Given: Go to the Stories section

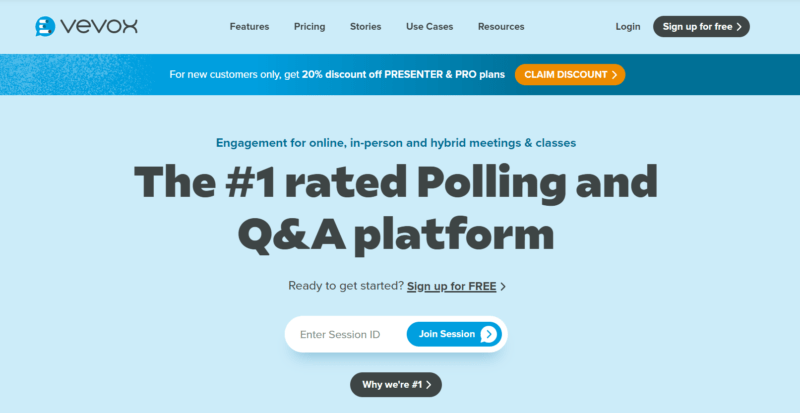Looking at the screenshot, I should 365,27.
